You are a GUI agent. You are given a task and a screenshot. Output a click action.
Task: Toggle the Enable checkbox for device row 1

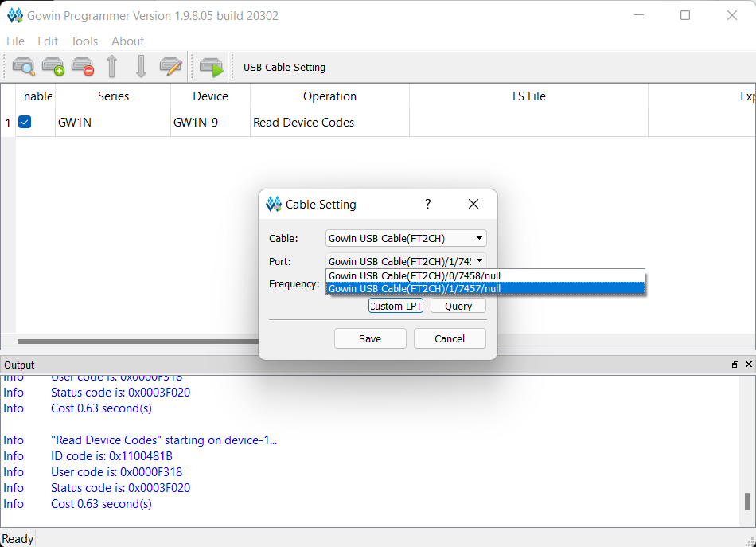25,122
